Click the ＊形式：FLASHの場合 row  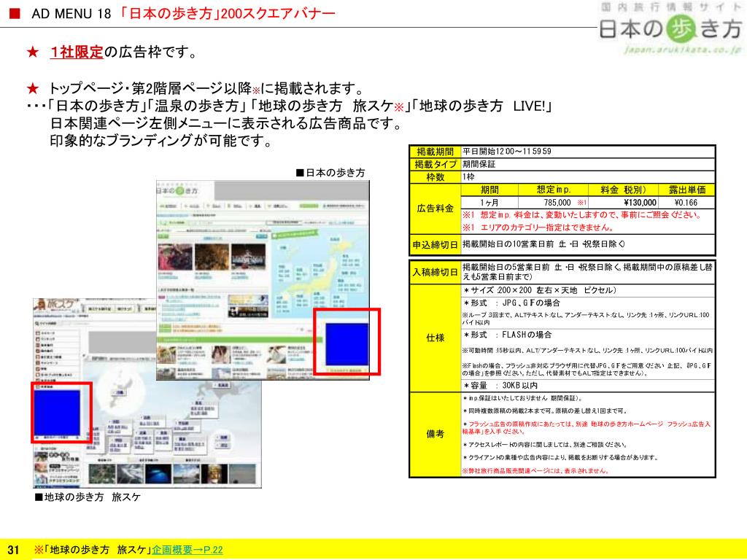588,335
